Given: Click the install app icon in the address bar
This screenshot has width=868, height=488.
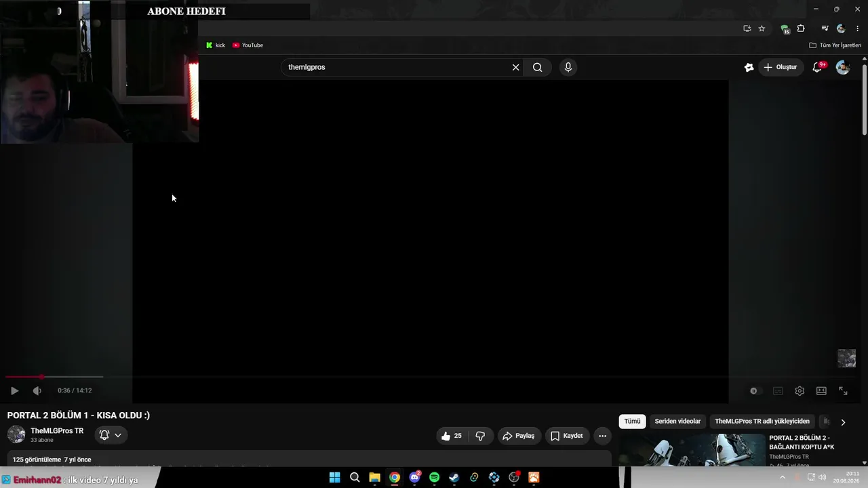Looking at the screenshot, I should tap(747, 28).
